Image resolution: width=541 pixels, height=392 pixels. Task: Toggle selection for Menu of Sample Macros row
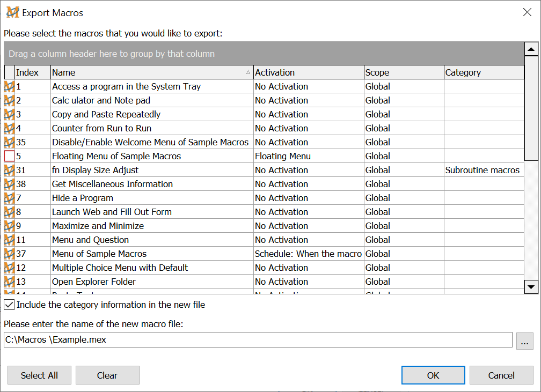click(9, 254)
